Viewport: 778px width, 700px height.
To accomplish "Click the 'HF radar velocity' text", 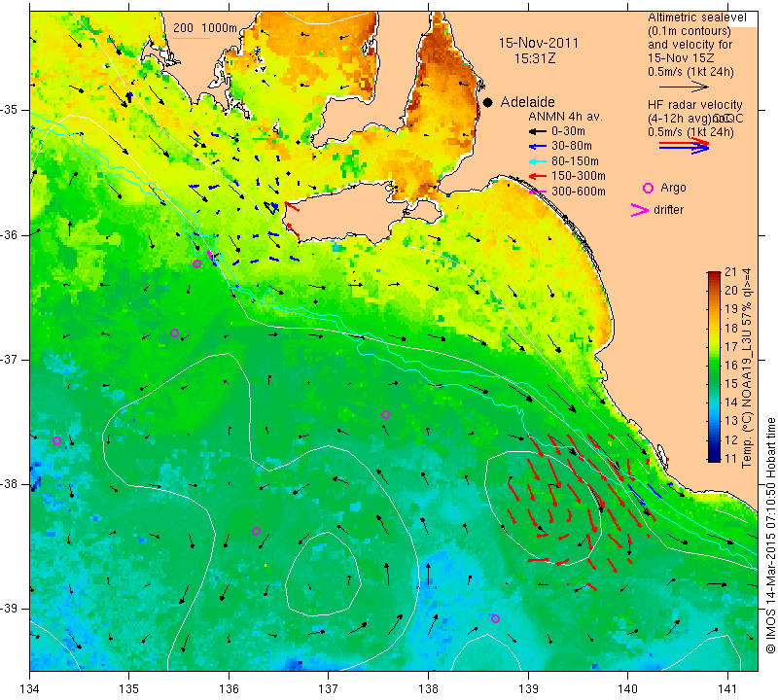I will pyautogui.click(x=694, y=105).
